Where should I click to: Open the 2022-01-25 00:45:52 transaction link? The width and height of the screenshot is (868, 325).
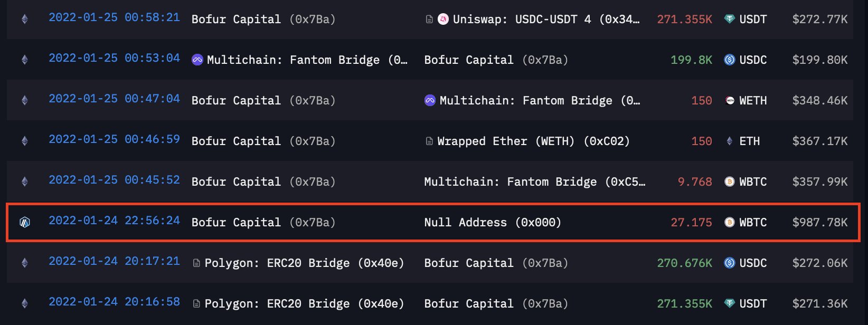114,180
